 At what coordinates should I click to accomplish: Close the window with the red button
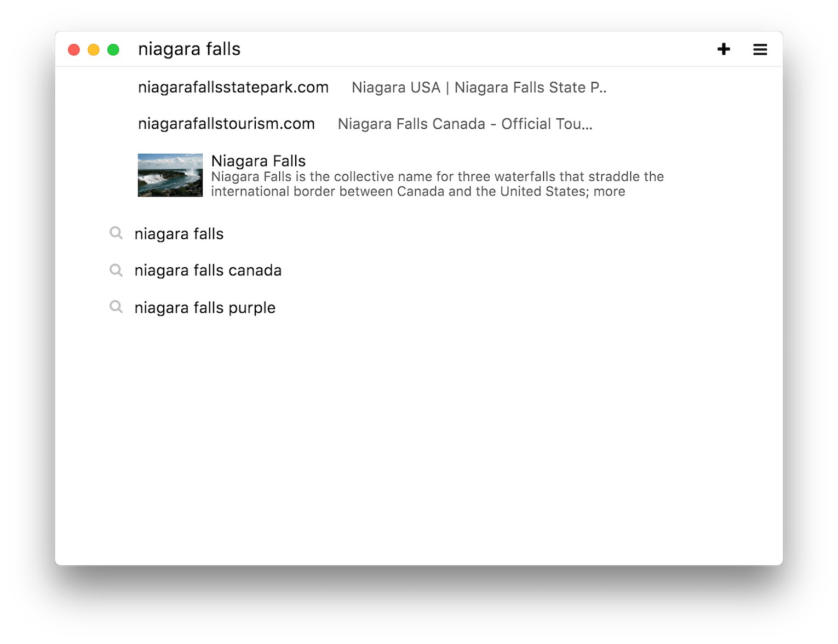pos(74,50)
